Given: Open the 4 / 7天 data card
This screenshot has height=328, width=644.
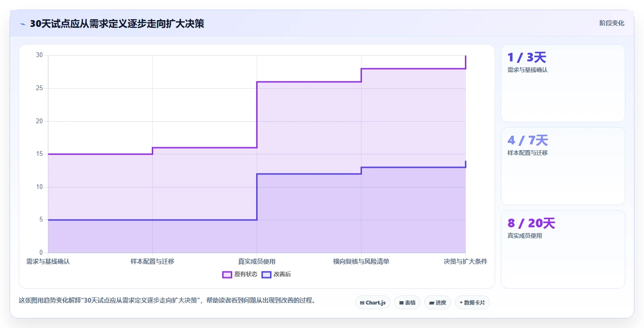Looking at the screenshot, I should 563,166.
